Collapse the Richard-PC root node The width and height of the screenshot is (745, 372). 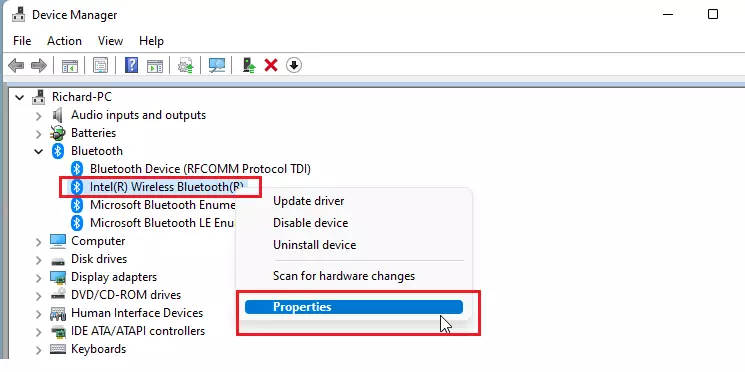click(19, 97)
